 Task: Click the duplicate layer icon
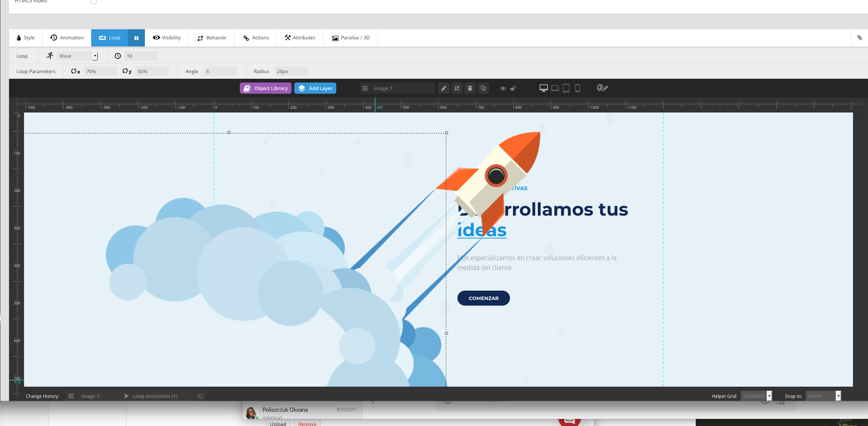coord(483,88)
